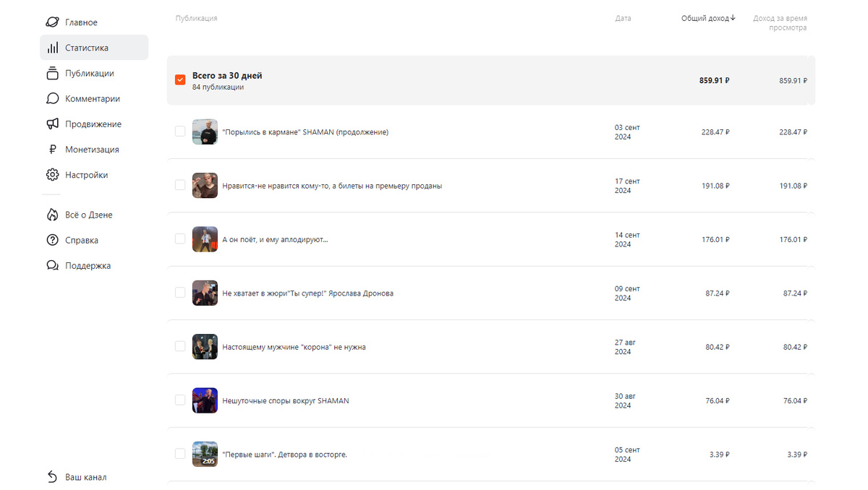868x490 pixels.
Task: Sort by the Дата column header
Action: (x=623, y=18)
